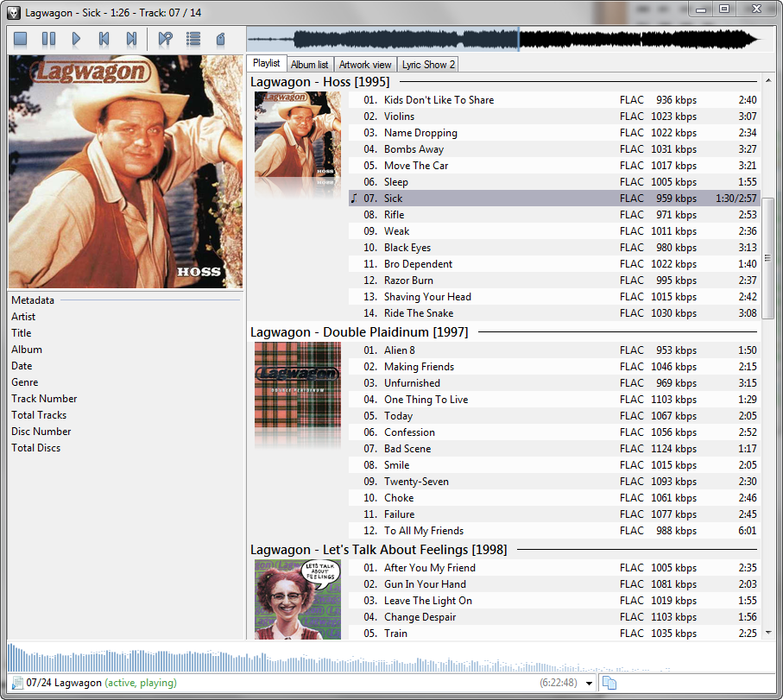The image size is (783, 700).
Task: Click Let's Talk About Feelings album thumbnail
Action: (298, 599)
